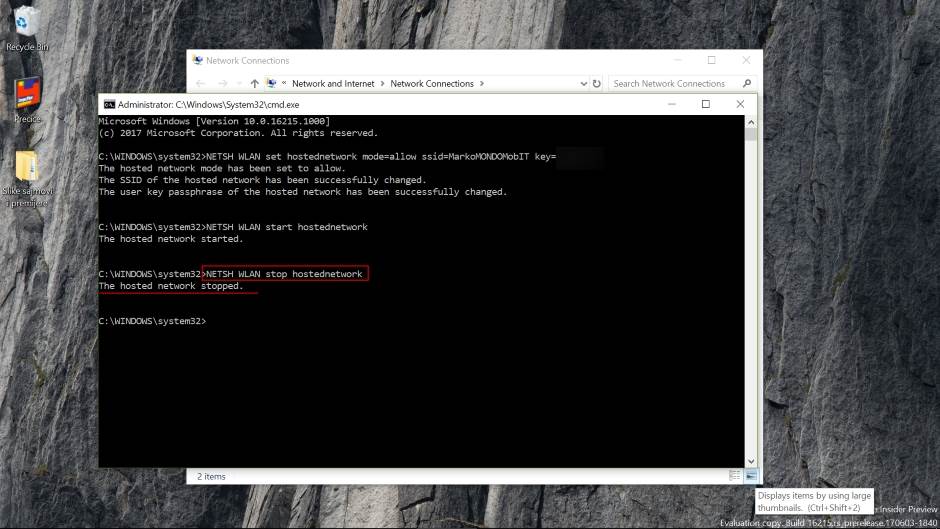Click the Network Connections window title icon
The width and height of the screenshot is (940, 529).
(197, 61)
